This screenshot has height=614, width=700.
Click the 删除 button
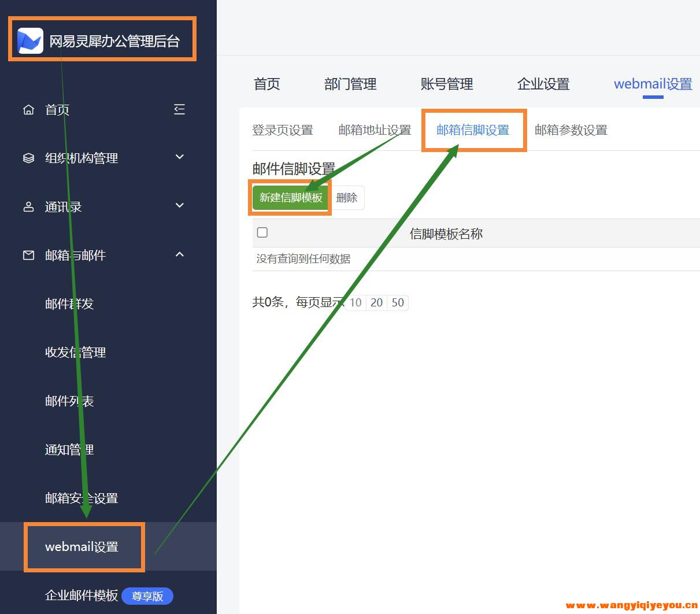[347, 198]
